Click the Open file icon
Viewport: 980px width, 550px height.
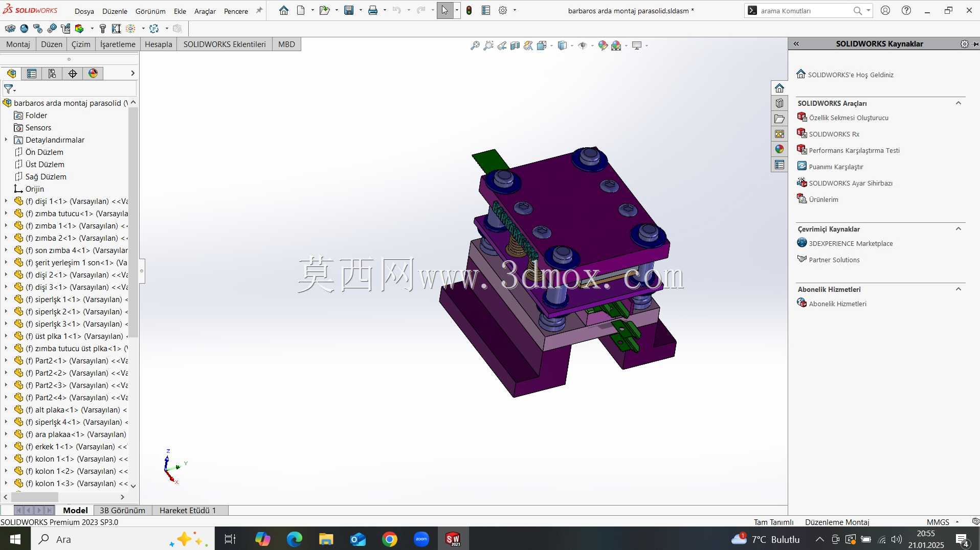pyautogui.click(x=324, y=10)
